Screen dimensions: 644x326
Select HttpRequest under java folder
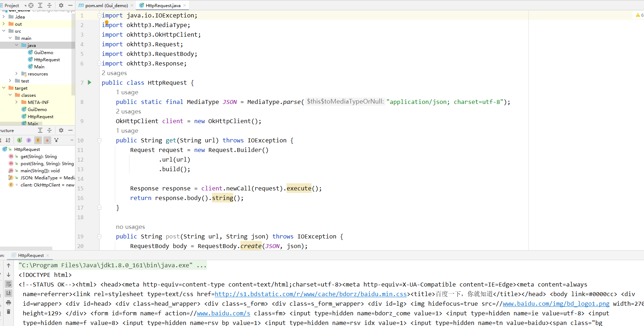47,59
